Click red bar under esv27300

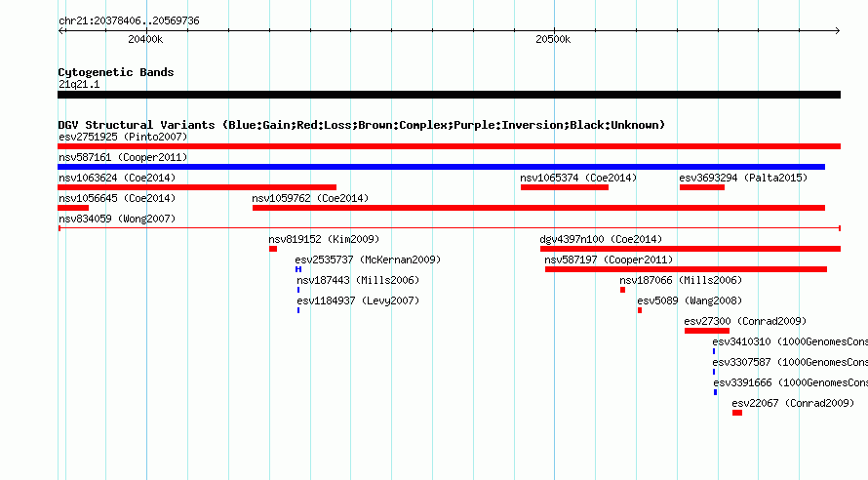[x=707, y=331]
